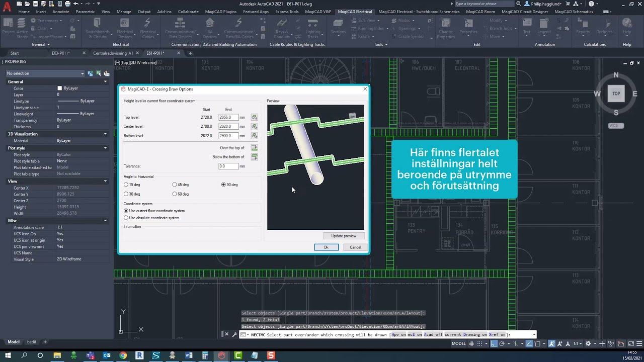Switch to the Centralredovisning_A1 drawing tab

coord(113,53)
